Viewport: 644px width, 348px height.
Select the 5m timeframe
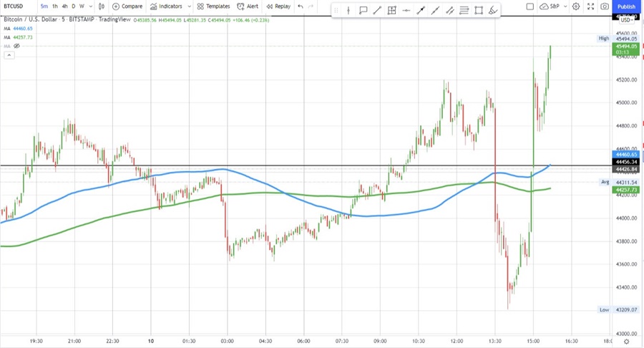44,6
